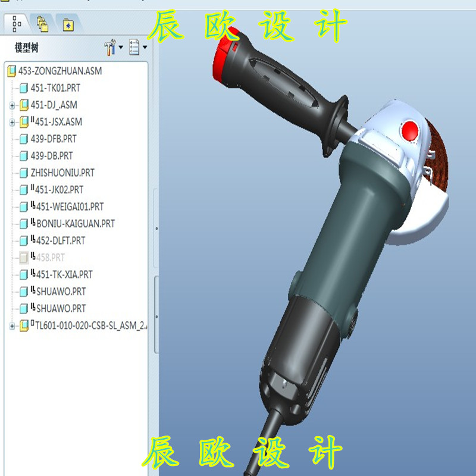The width and height of the screenshot is (476, 476).
Task: Click the part icon of 439-DB.PRT
Action: 24,156
